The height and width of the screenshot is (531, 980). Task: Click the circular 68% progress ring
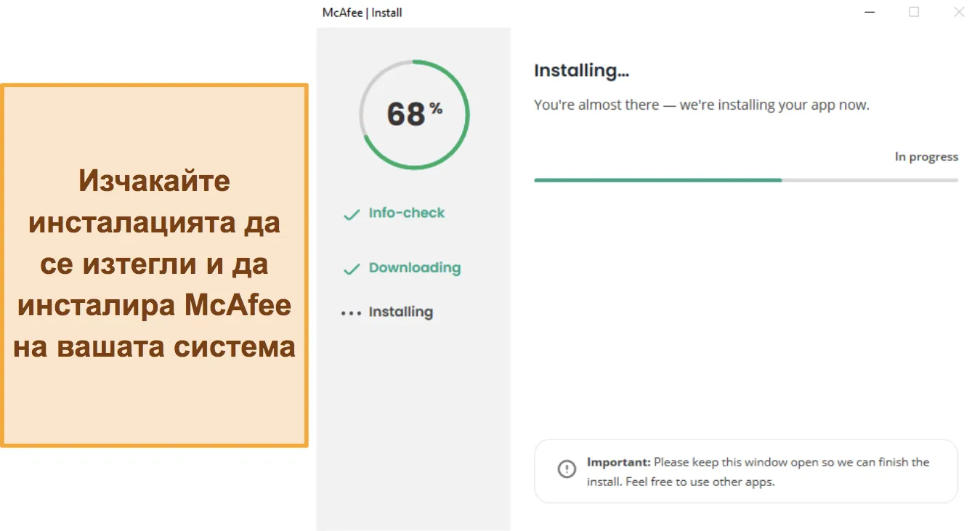click(414, 115)
